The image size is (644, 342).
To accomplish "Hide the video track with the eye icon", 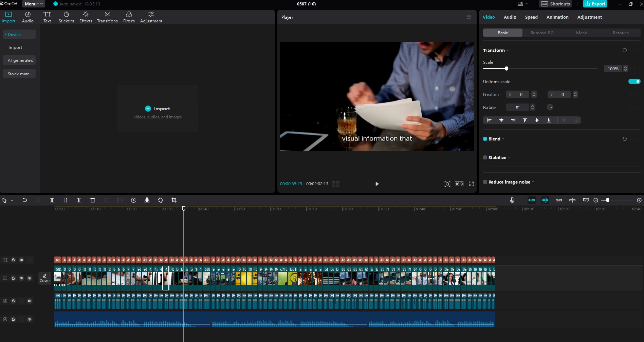I will click(21, 278).
